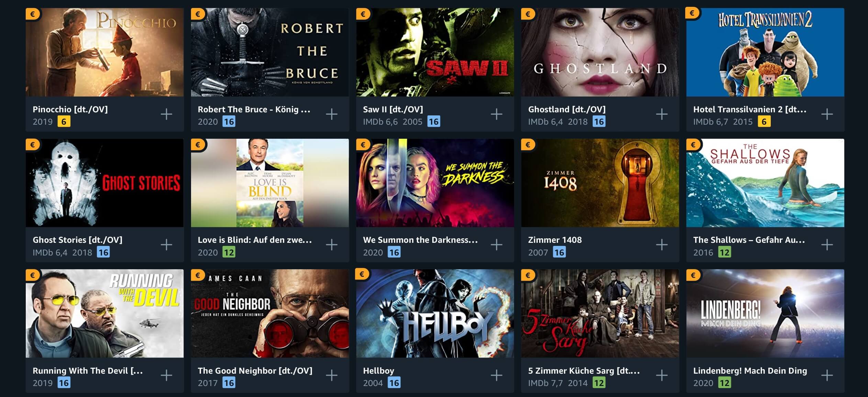Click the plus icon for Saw II
Screen dimensions: 868x397
[497, 114]
